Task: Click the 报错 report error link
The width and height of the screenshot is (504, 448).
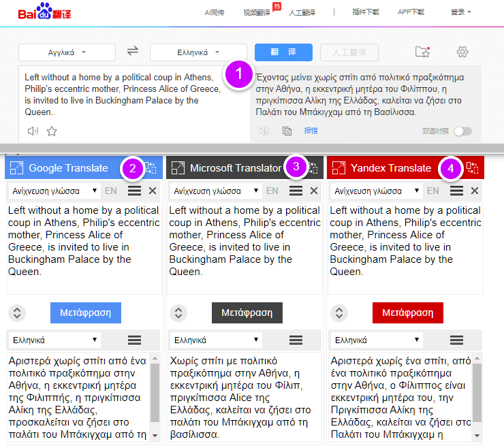Action: click(311, 131)
